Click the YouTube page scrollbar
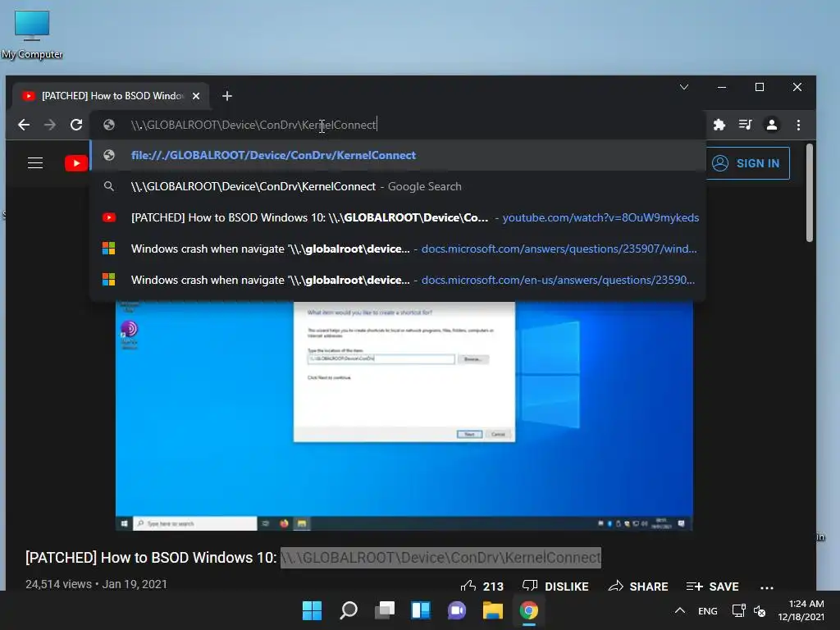This screenshot has height=630, width=840. [x=810, y=193]
